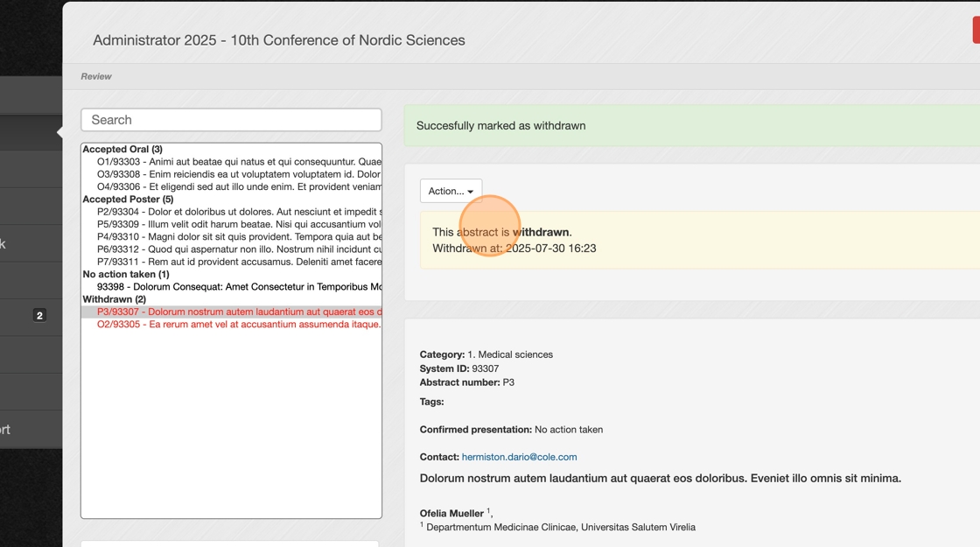This screenshot has height=547, width=980.
Task: Choose abstract O4/93306 Et eligendi
Action: click(x=239, y=186)
